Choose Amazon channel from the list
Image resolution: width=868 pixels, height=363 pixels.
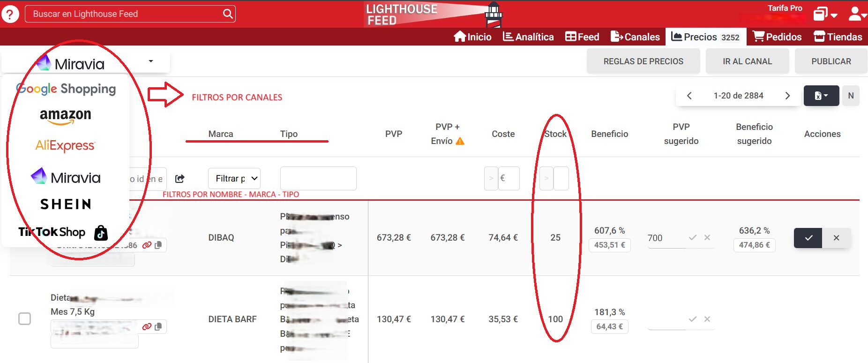pyautogui.click(x=66, y=116)
